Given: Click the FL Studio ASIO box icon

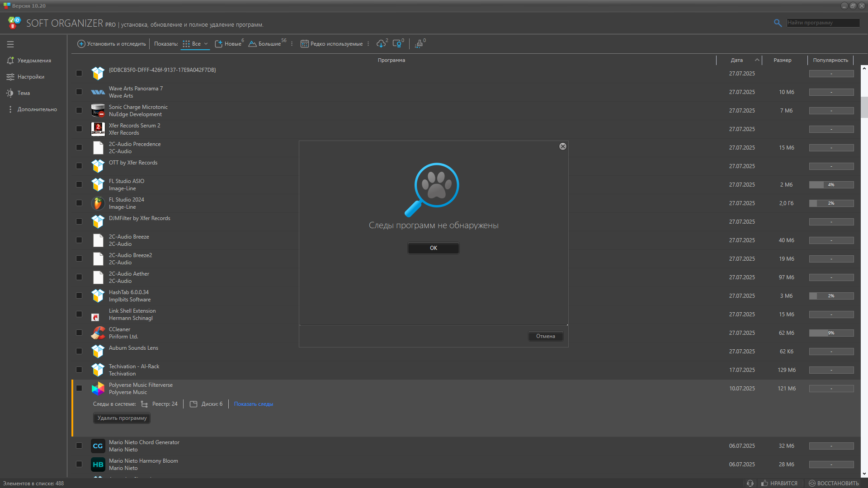Looking at the screenshot, I should coord(98,185).
